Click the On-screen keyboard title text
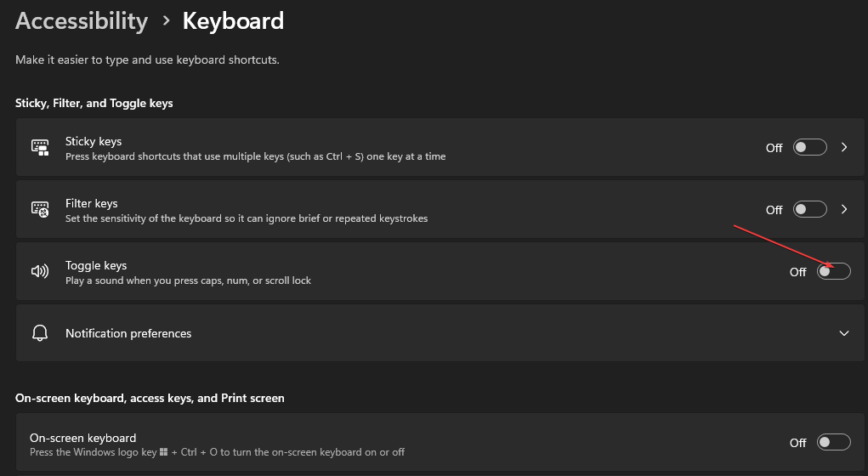 (83, 438)
